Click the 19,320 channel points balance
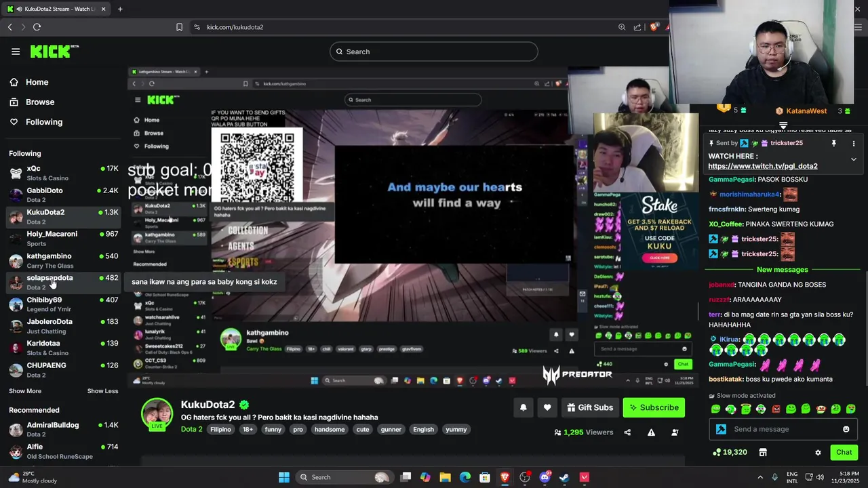The image size is (868, 488). click(x=730, y=452)
